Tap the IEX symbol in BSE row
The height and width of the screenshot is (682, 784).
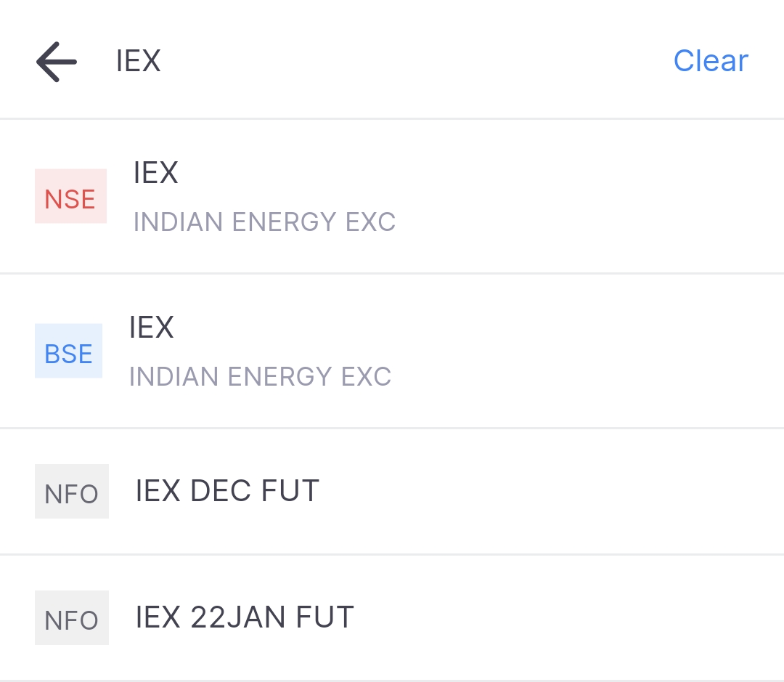[x=152, y=328]
